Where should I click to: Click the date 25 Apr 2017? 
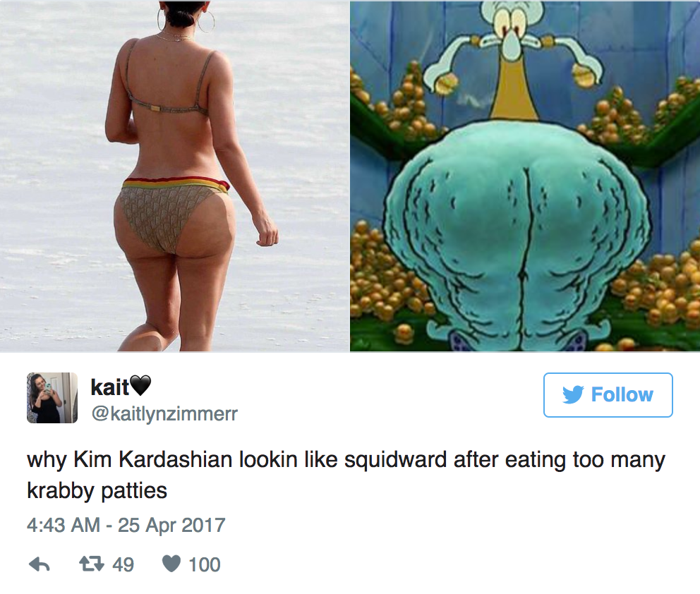[x=171, y=525]
